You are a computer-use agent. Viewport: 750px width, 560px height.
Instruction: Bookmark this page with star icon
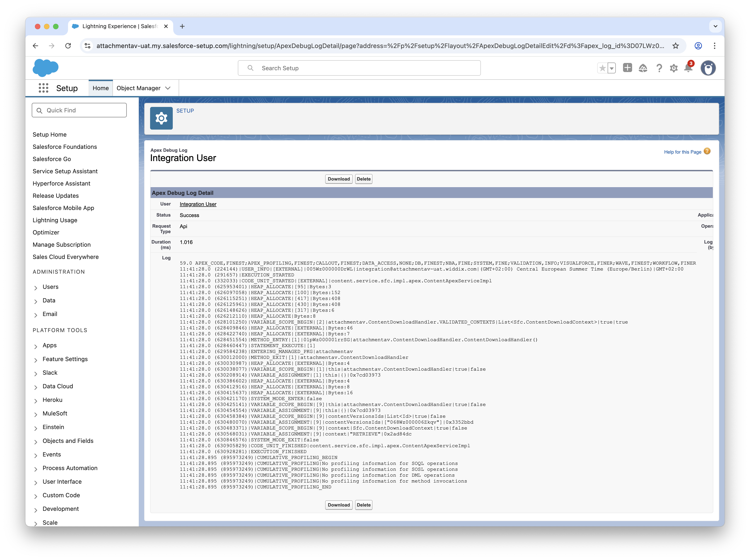675,46
